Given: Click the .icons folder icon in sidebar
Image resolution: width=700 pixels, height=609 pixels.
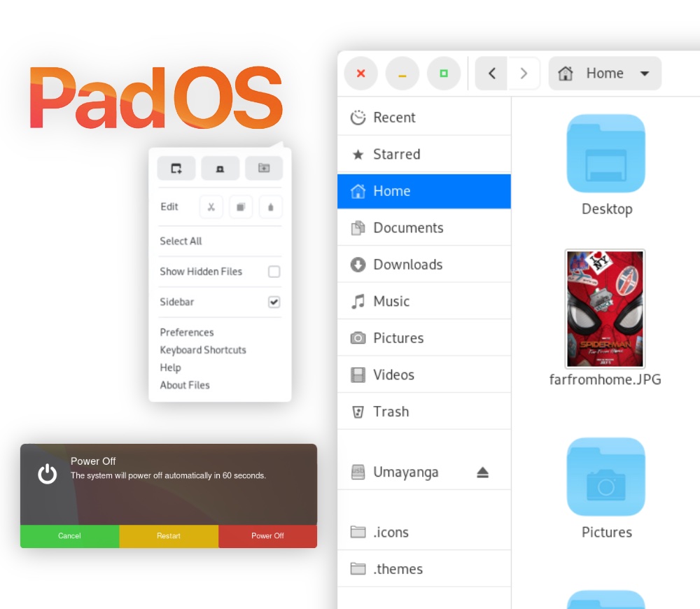Looking at the screenshot, I should coord(358,532).
